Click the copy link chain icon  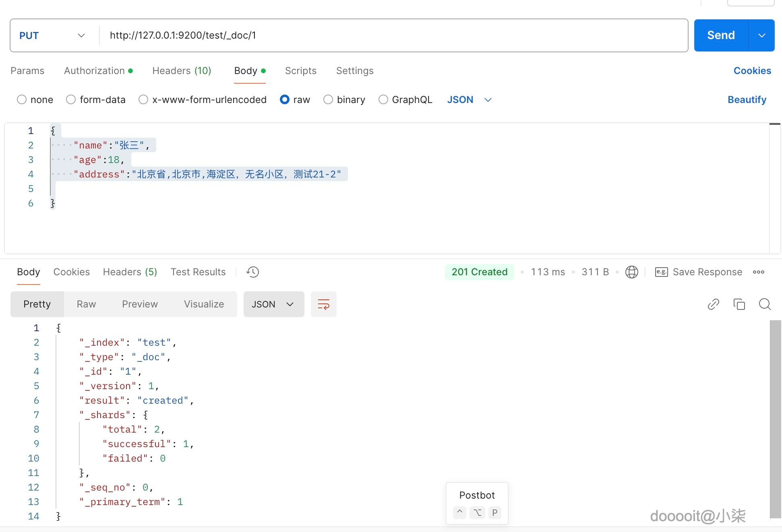coord(713,304)
